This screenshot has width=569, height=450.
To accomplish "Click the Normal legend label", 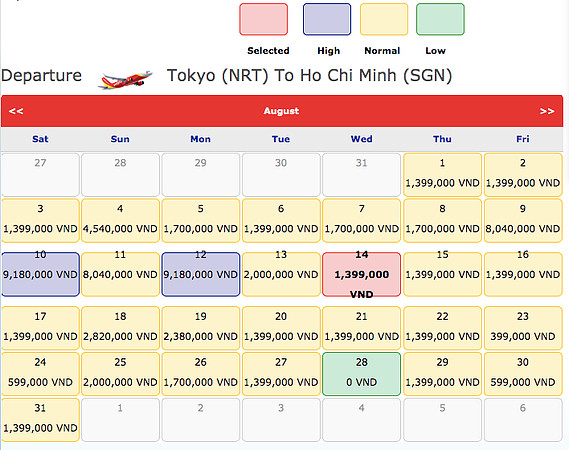I will coord(382,51).
